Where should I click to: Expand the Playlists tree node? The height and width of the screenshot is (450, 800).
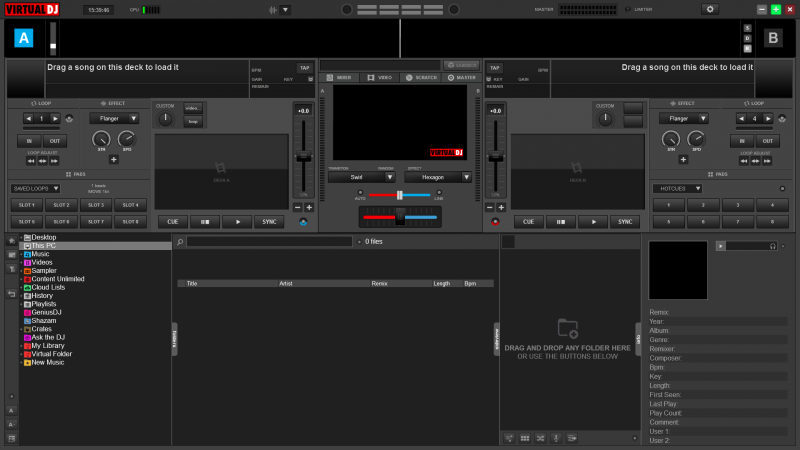click(21, 304)
